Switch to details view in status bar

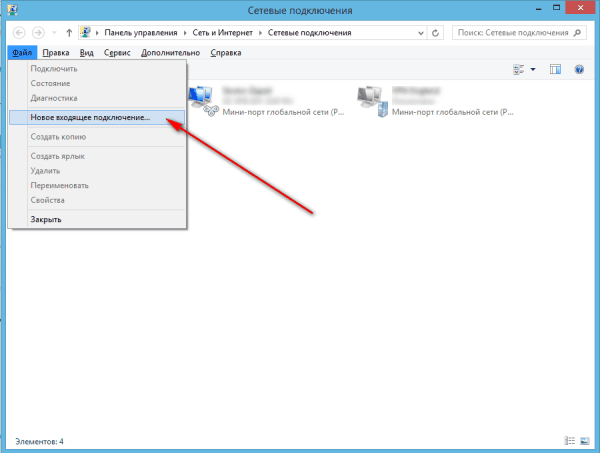[x=570, y=441]
